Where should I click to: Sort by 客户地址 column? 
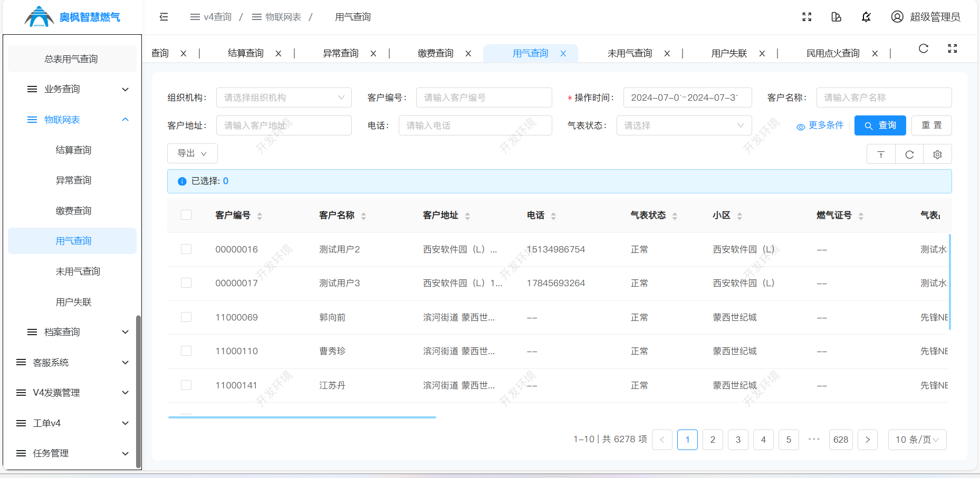(467, 216)
